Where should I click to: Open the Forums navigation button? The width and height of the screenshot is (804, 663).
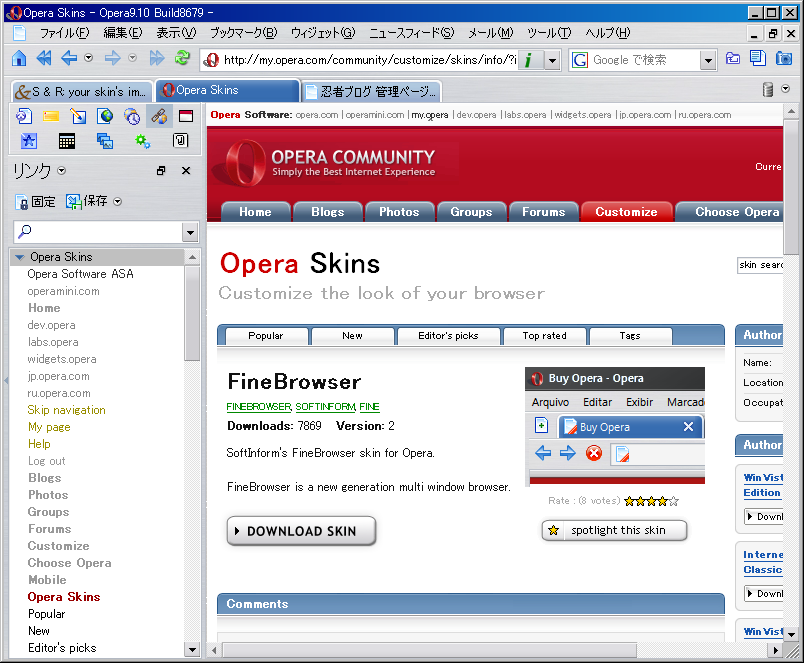543,212
